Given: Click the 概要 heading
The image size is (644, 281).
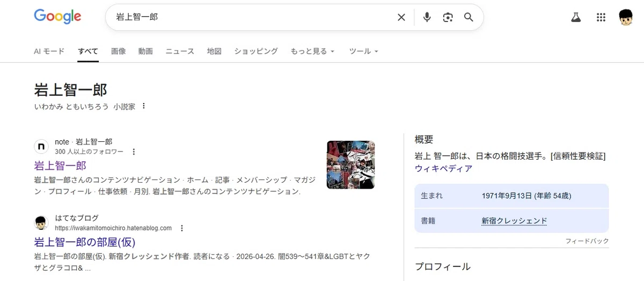Looking at the screenshot, I should pyautogui.click(x=424, y=140).
